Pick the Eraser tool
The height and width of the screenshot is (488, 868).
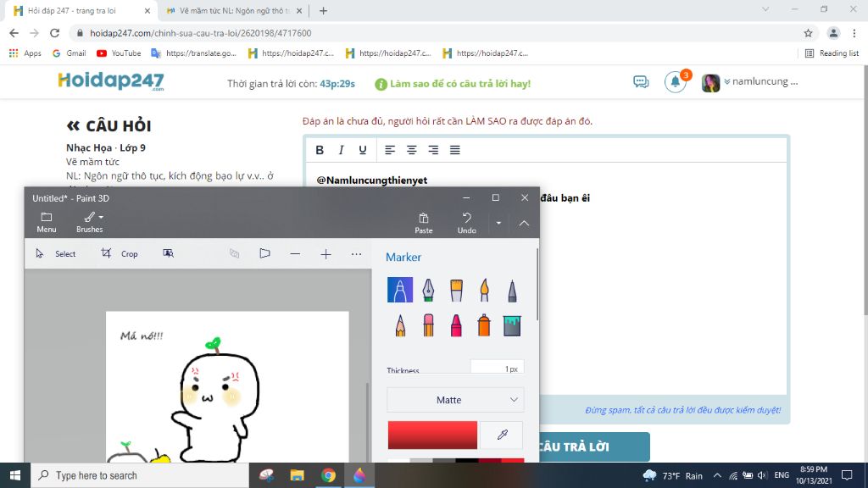pos(428,325)
